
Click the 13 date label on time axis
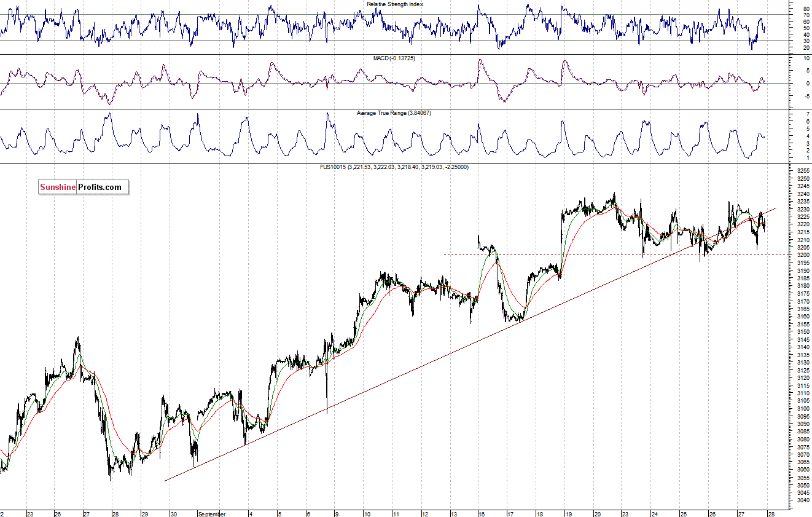click(x=453, y=513)
